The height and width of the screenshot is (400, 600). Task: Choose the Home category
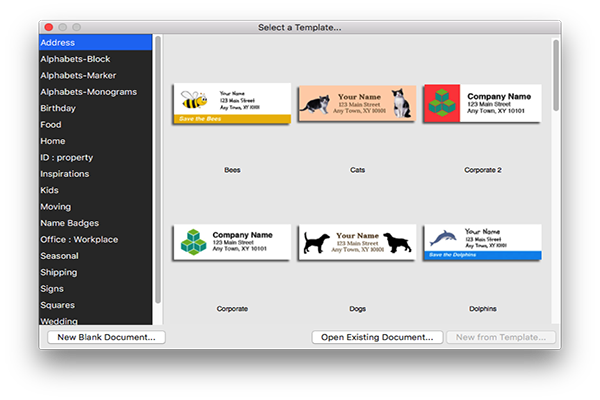click(95, 141)
